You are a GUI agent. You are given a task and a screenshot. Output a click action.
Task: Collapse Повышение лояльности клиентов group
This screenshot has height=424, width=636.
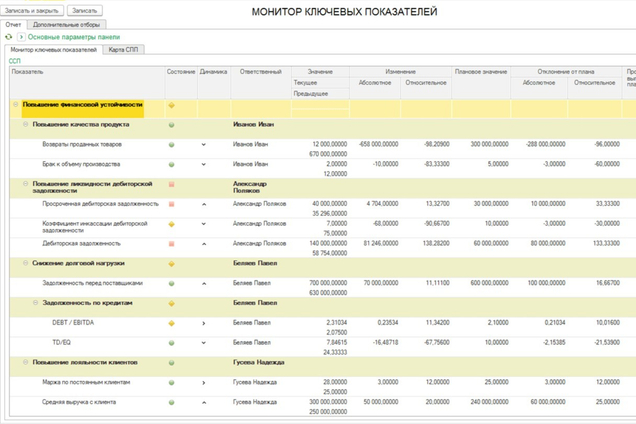pyautogui.click(x=26, y=362)
